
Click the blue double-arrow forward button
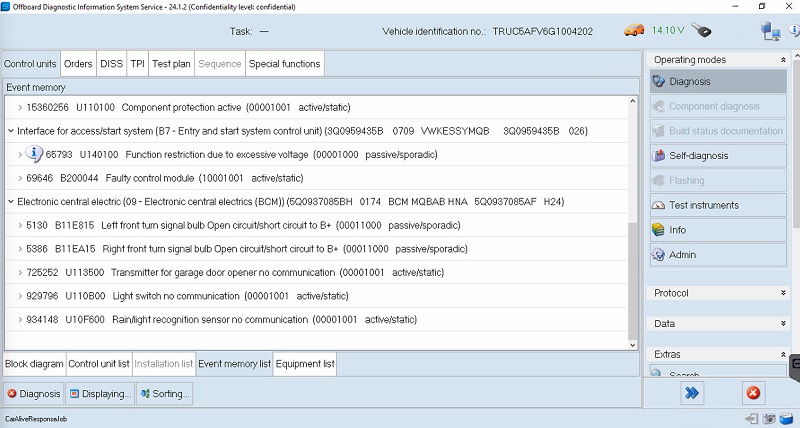692,392
